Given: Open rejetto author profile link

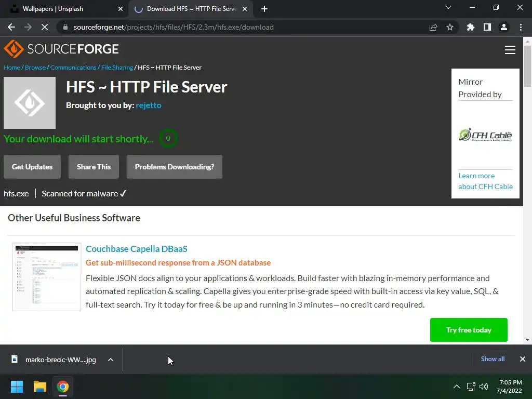Looking at the screenshot, I should click(149, 105).
